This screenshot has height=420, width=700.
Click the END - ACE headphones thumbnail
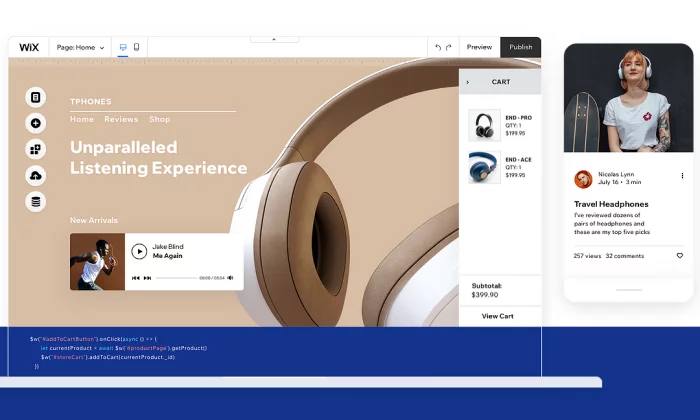pos(484,167)
